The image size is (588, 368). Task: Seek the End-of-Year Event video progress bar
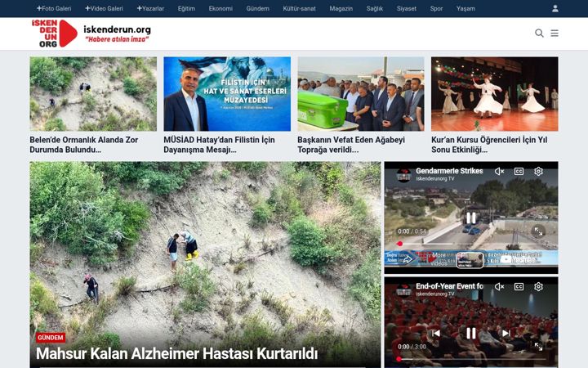[471, 359]
